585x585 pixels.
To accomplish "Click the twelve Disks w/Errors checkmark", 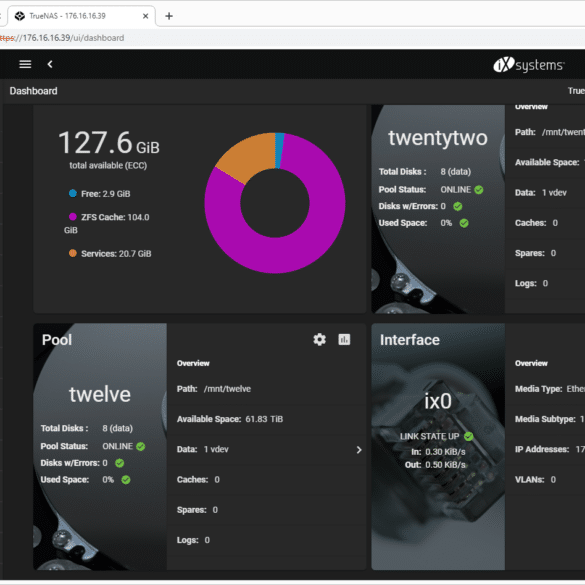I will point(120,463).
